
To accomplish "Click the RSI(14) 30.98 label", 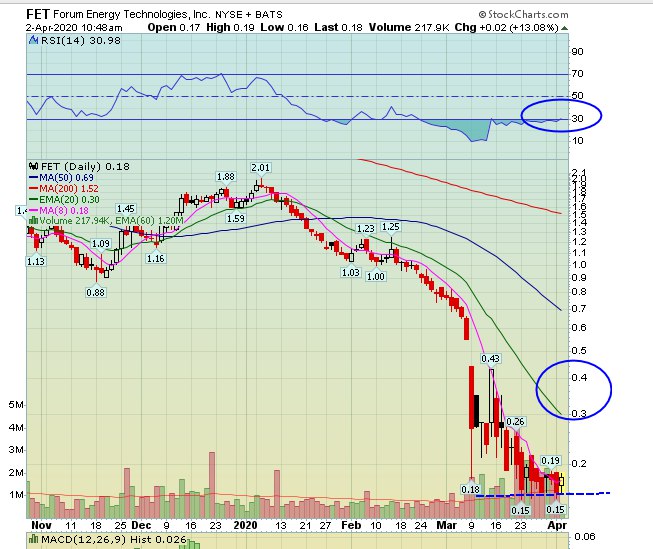I will click(x=81, y=40).
